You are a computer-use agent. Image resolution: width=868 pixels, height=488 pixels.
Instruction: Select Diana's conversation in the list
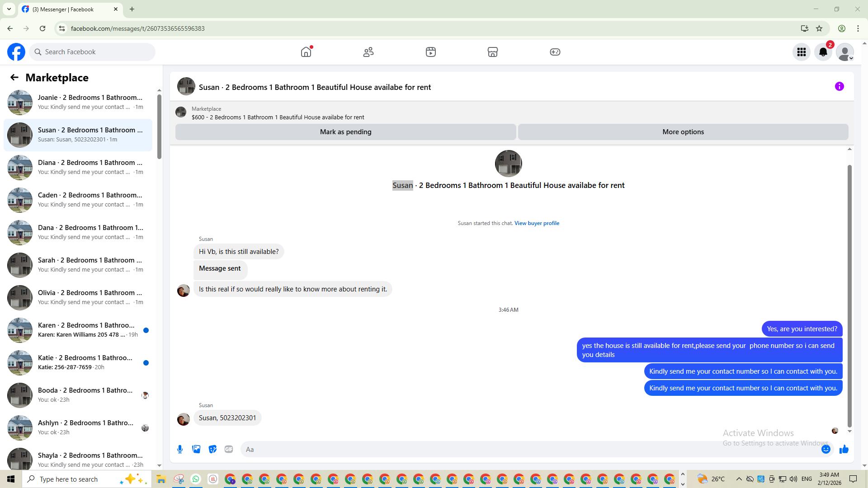pos(78,168)
